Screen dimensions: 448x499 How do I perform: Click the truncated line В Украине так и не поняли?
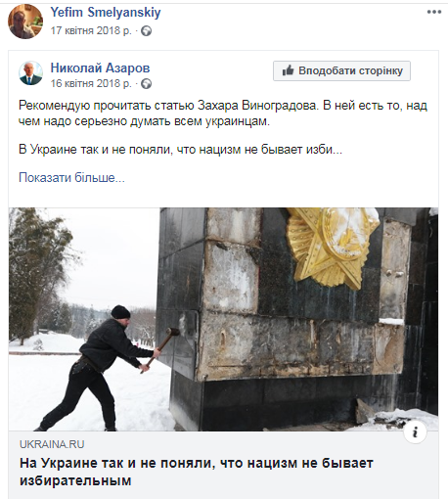180,150
